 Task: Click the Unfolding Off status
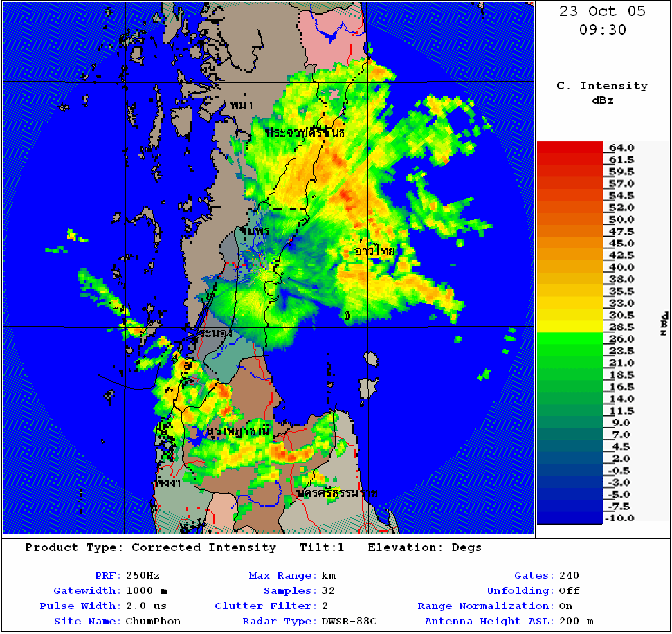(x=568, y=590)
